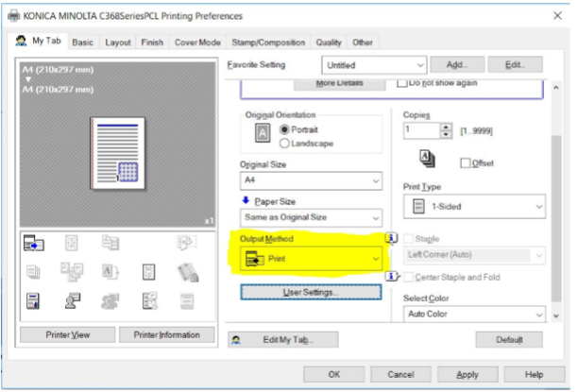The width and height of the screenshot is (578, 392).
Task: Click the grayed letter A page icon in grid
Action: [x=110, y=272]
